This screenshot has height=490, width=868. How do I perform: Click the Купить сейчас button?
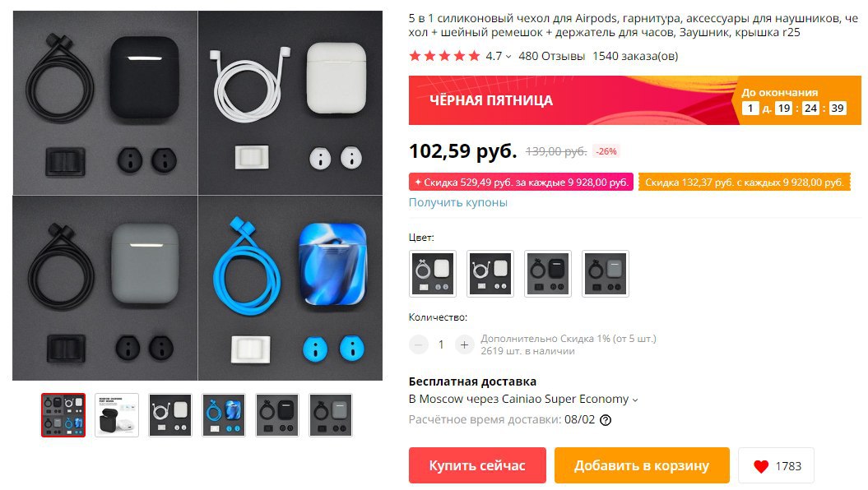477,465
